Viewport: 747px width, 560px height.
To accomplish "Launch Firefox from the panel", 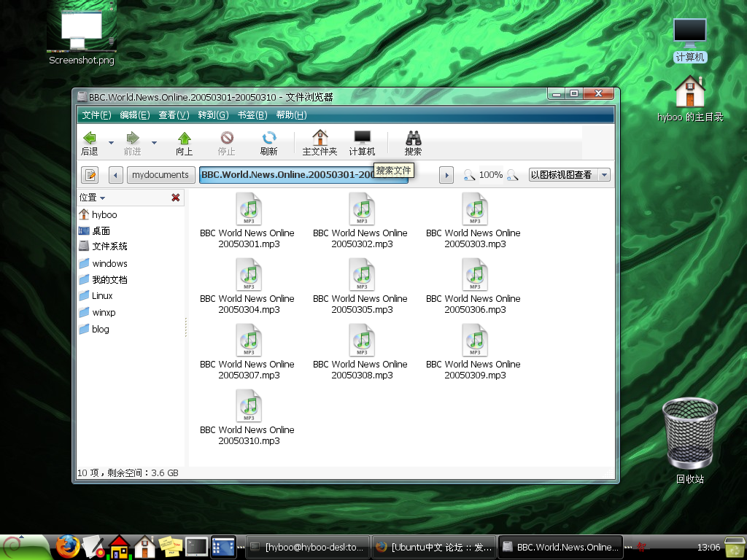I will click(x=67, y=547).
